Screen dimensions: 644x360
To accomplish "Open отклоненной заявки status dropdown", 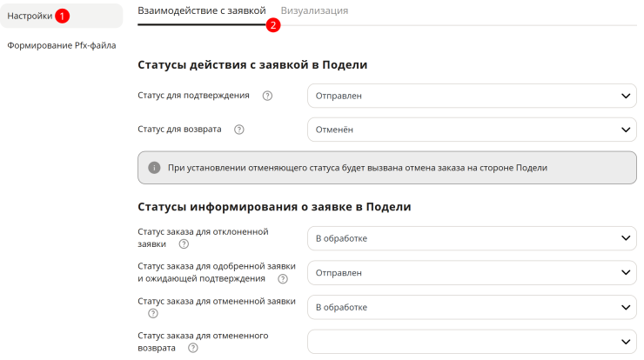I will (x=472, y=238).
